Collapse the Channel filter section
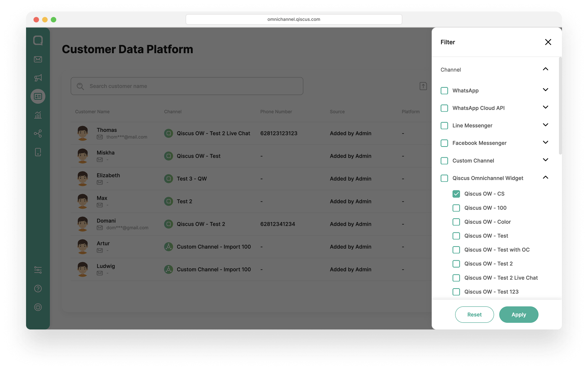The height and width of the screenshot is (370, 588). point(546,69)
